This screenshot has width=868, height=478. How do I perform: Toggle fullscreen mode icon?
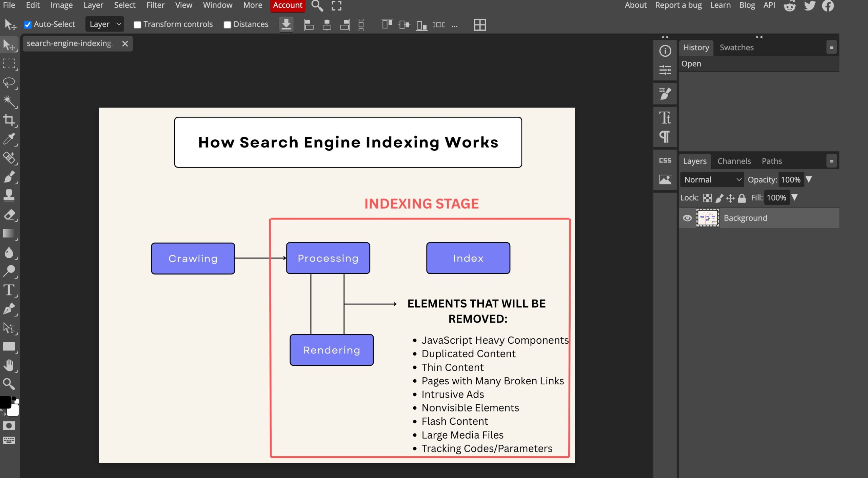click(336, 5)
